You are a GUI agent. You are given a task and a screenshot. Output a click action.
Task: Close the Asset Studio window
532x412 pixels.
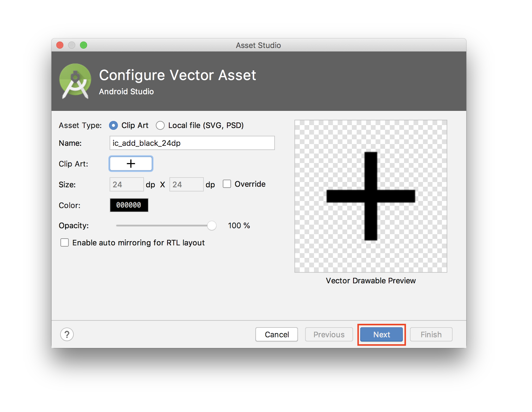(60, 45)
